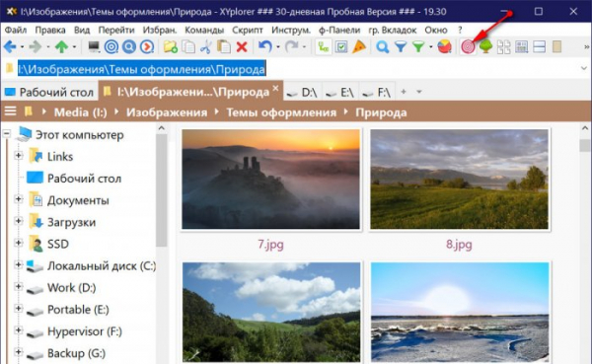Click the blue circle with red arrow icon
The height and width of the screenshot is (364, 592).
(147, 46)
